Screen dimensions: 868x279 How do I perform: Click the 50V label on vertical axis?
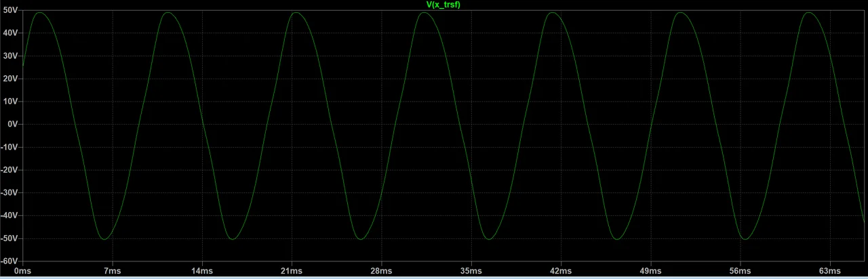coord(10,10)
